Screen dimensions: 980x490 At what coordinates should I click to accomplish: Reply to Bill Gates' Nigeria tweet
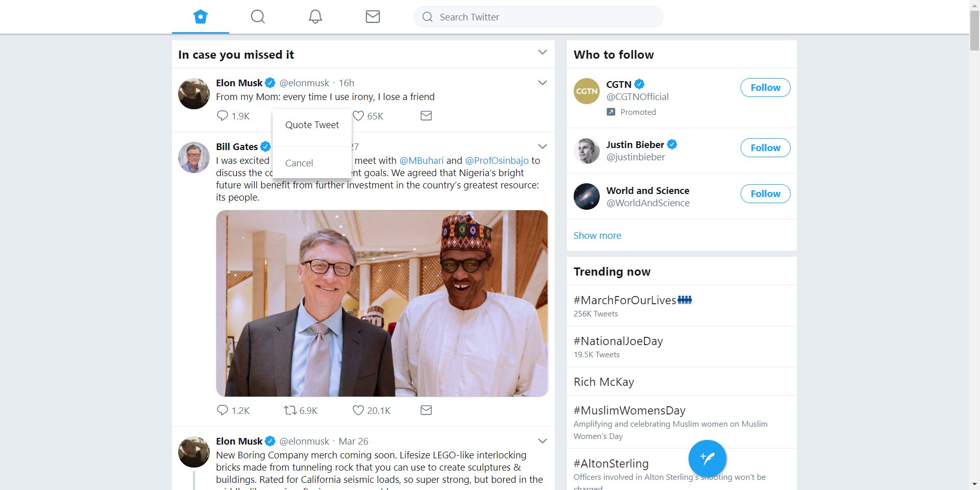[223, 410]
